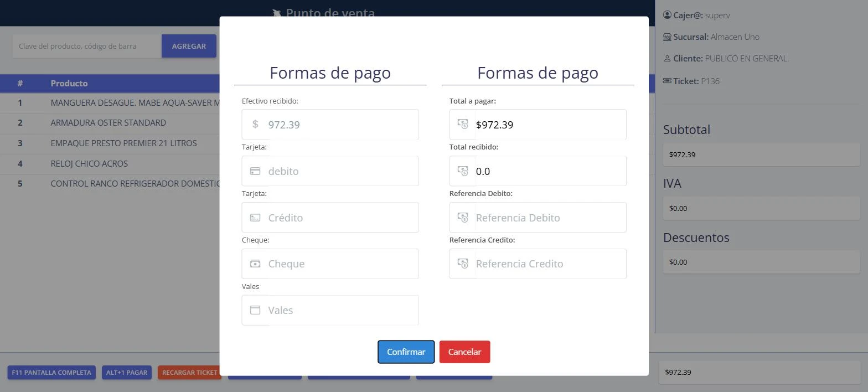Click the debit card icon in Tarjeta debito field

[x=255, y=171]
